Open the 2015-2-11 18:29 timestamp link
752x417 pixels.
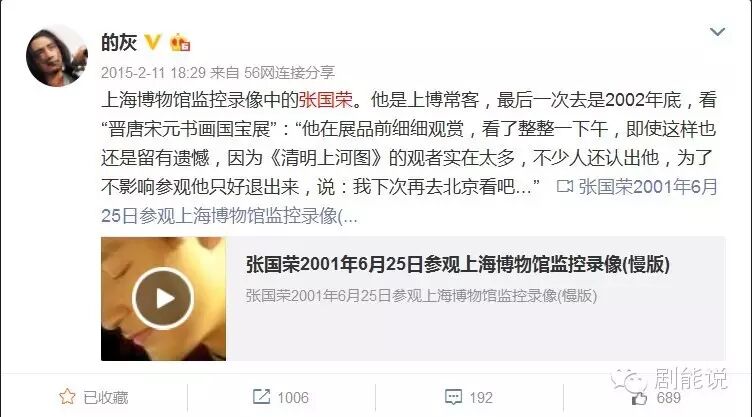point(153,72)
